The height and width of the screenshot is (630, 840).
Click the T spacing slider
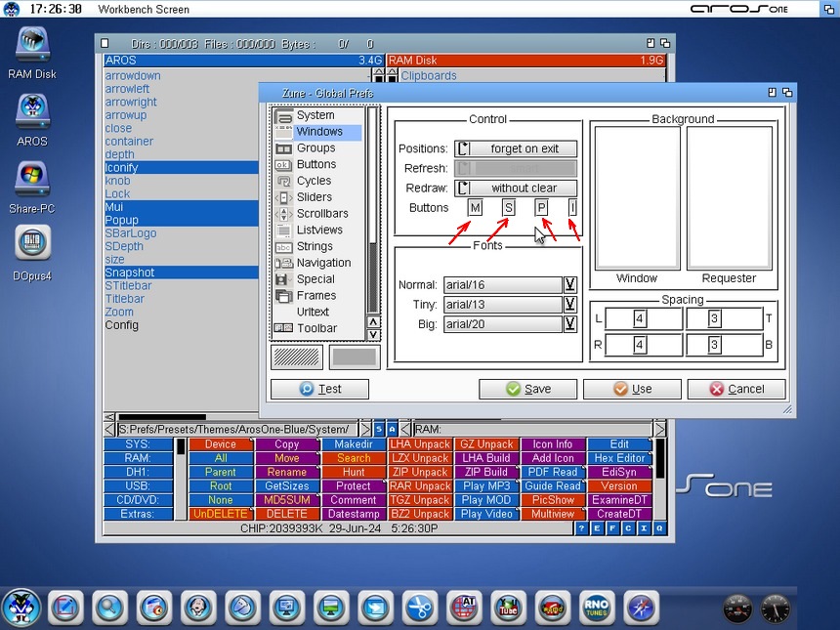[725, 318]
